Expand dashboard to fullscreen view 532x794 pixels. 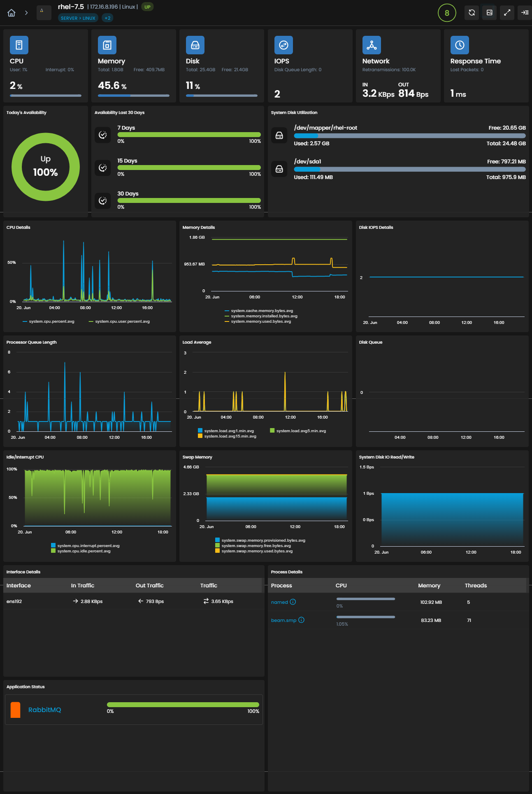pyautogui.click(x=507, y=13)
